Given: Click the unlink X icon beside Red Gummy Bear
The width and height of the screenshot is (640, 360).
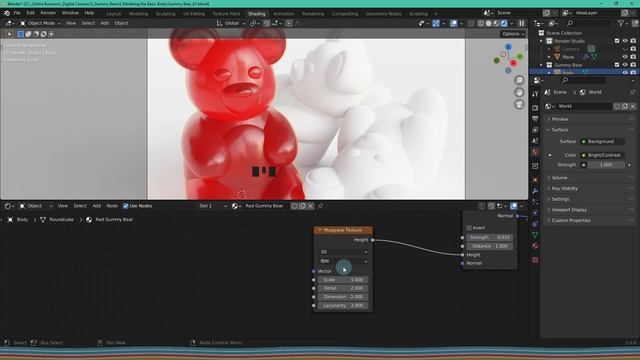Looking at the screenshot, I should pos(311,206).
